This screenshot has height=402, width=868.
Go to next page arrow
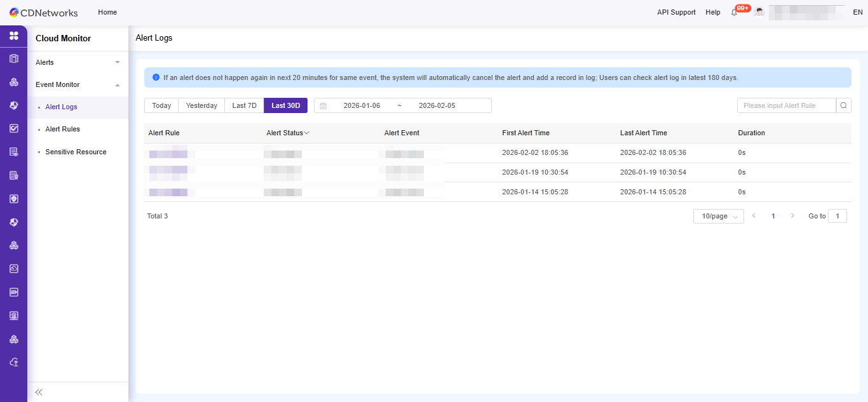pos(792,216)
